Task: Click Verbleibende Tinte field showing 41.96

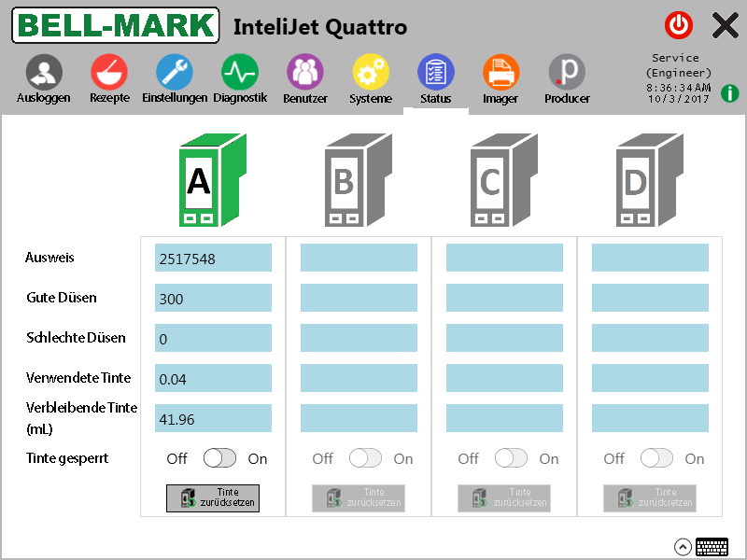Action: (x=213, y=418)
